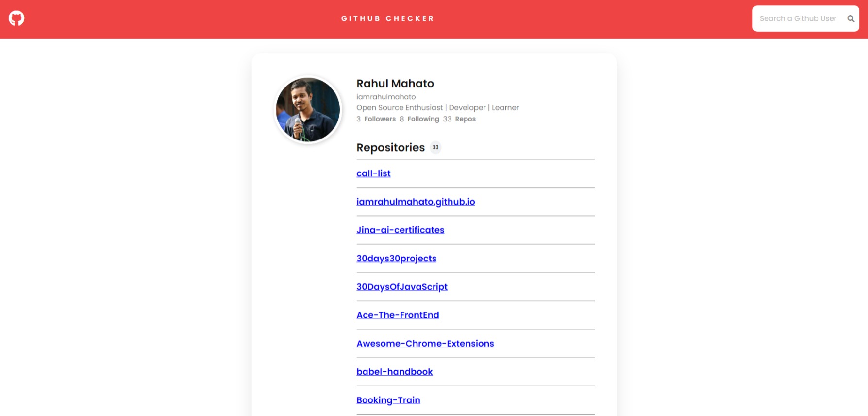Click the iamrahulmahato username text
Screen dimensions: 868x416
(385, 97)
